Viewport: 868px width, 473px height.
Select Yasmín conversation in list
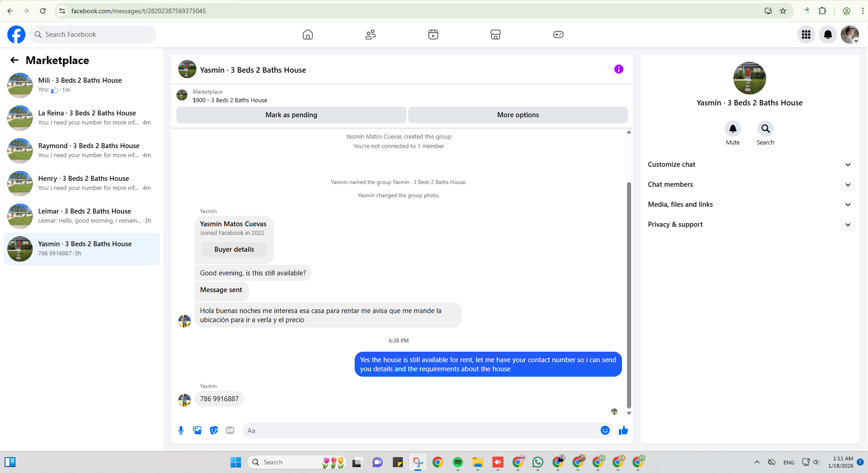click(82, 249)
